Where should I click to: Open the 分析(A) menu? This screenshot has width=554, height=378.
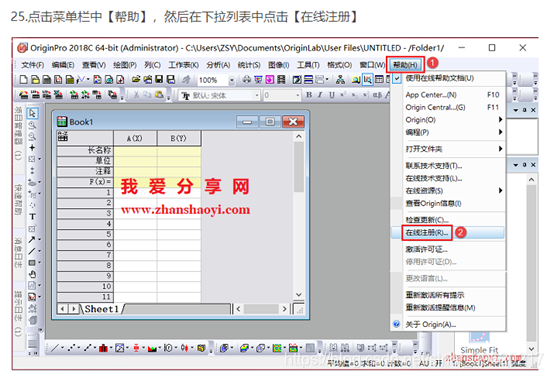(218, 65)
